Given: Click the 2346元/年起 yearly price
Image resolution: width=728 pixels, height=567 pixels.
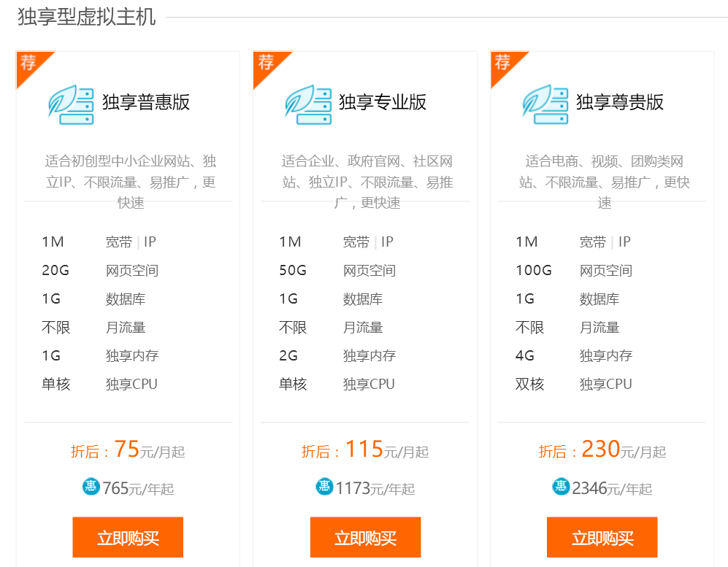Looking at the screenshot, I should tap(612, 489).
